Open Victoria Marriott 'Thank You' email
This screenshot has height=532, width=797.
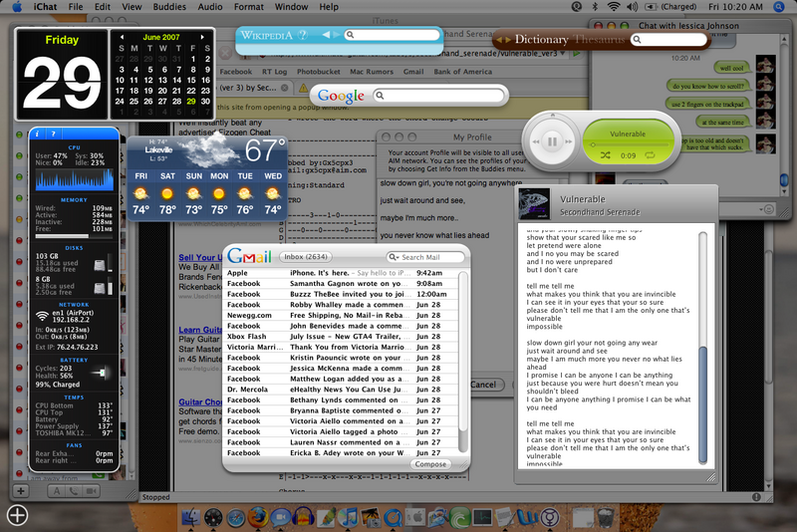coord(342,347)
